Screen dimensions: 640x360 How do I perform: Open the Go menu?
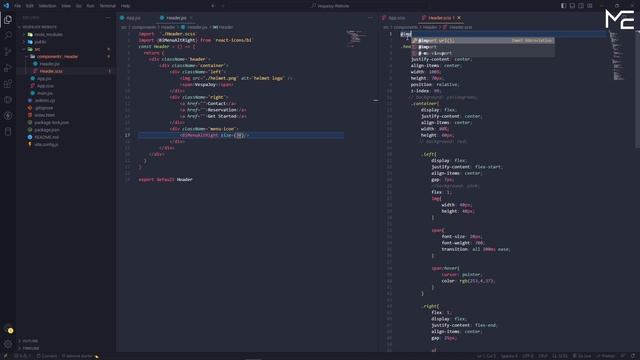(x=78, y=6)
